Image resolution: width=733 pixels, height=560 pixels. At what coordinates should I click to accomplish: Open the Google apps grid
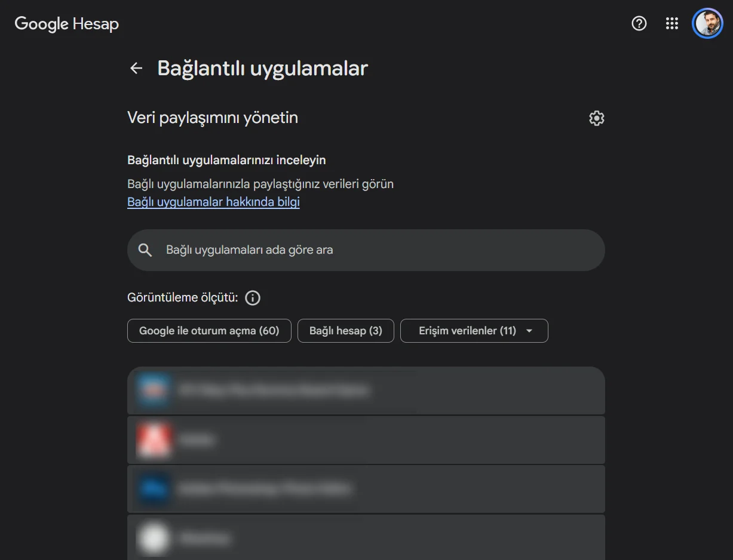click(672, 23)
